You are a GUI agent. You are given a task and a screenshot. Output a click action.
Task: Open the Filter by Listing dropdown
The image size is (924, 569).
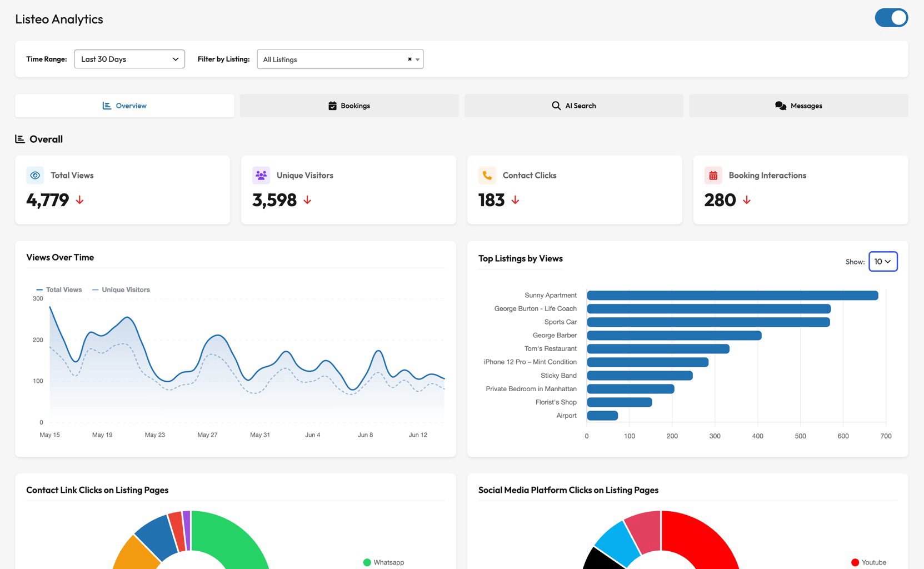(x=340, y=59)
